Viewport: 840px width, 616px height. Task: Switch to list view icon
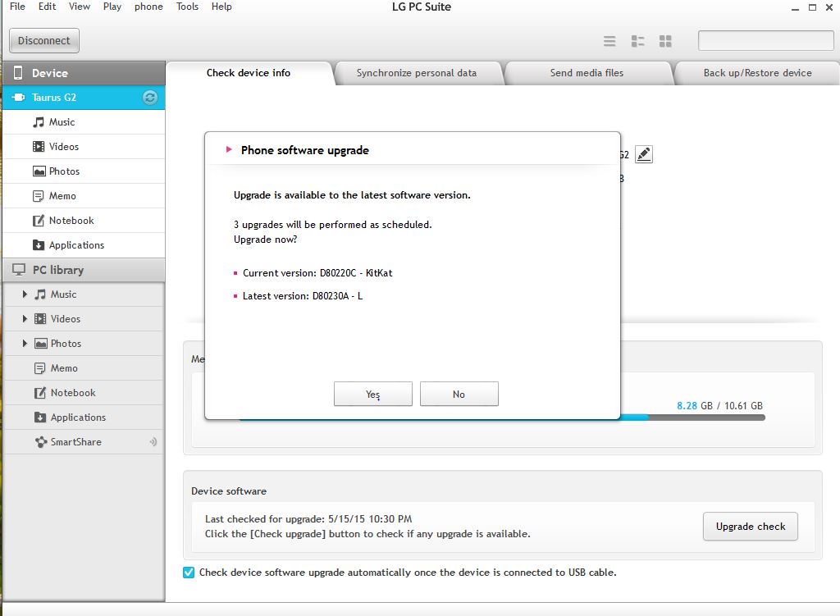[609, 41]
